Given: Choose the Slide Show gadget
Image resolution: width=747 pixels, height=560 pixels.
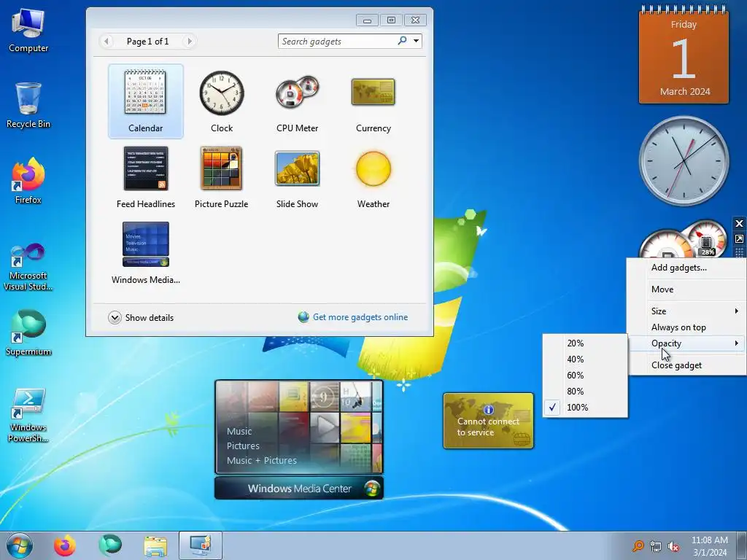Looking at the screenshot, I should point(298,176).
